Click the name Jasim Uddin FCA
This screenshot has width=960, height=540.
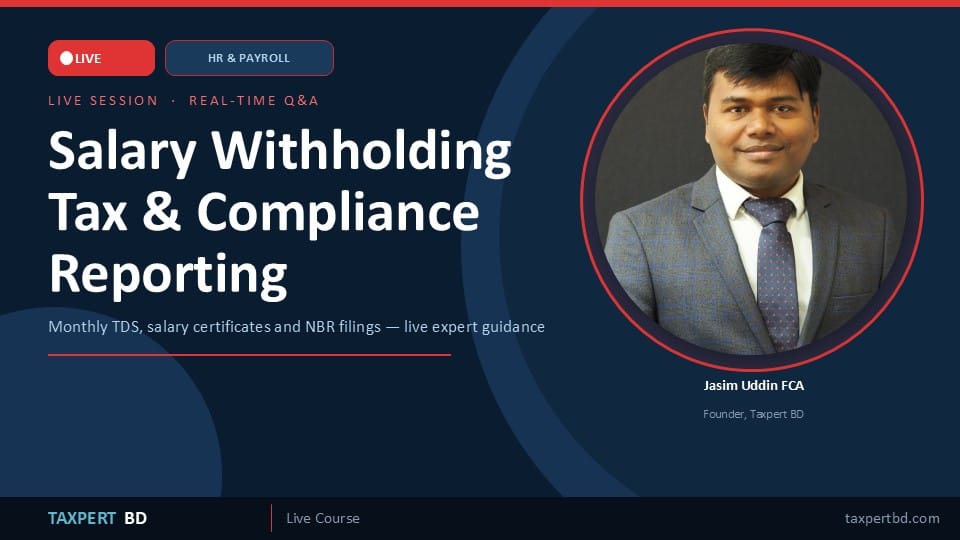pyautogui.click(x=753, y=385)
